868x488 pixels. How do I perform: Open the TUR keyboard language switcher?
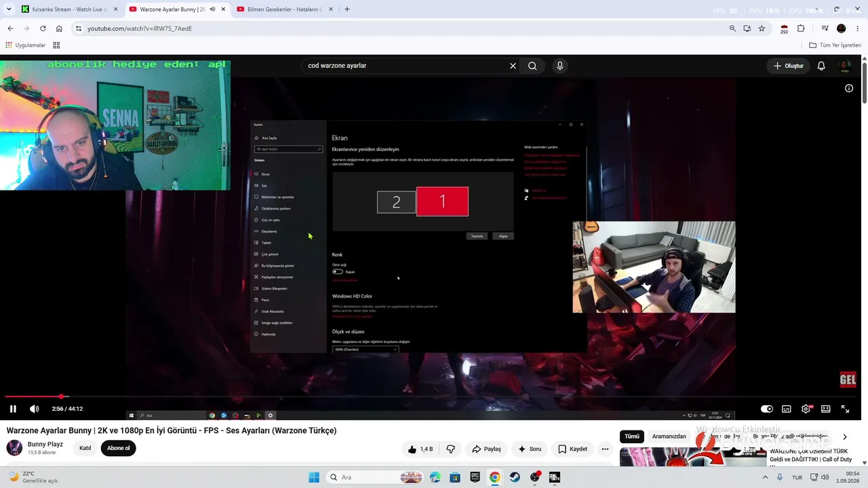(797, 477)
